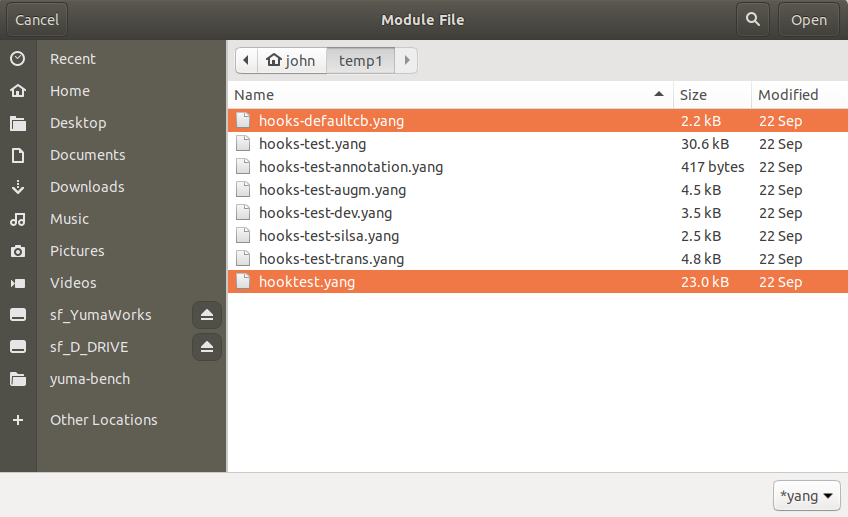Advance with the right path arrow
This screenshot has height=517, width=848.
407,60
